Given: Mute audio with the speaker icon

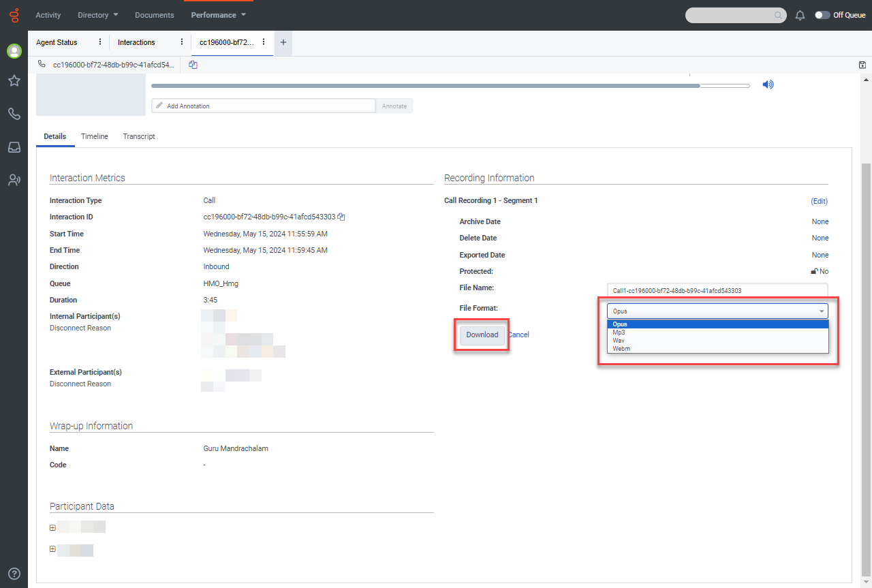Looking at the screenshot, I should coord(768,84).
